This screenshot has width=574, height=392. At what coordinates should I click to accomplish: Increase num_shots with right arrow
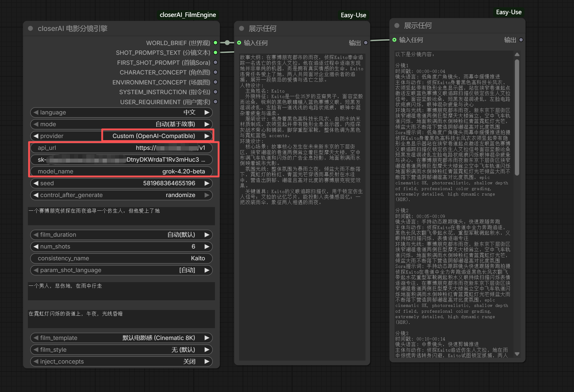tap(207, 246)
